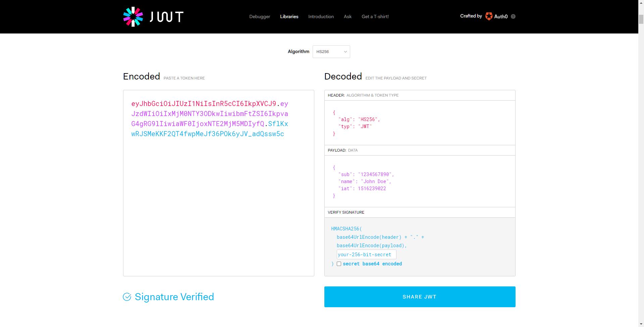Open the Debugger nav item
The height and width of the screenshot is (327, 644).
pos(260,16)
